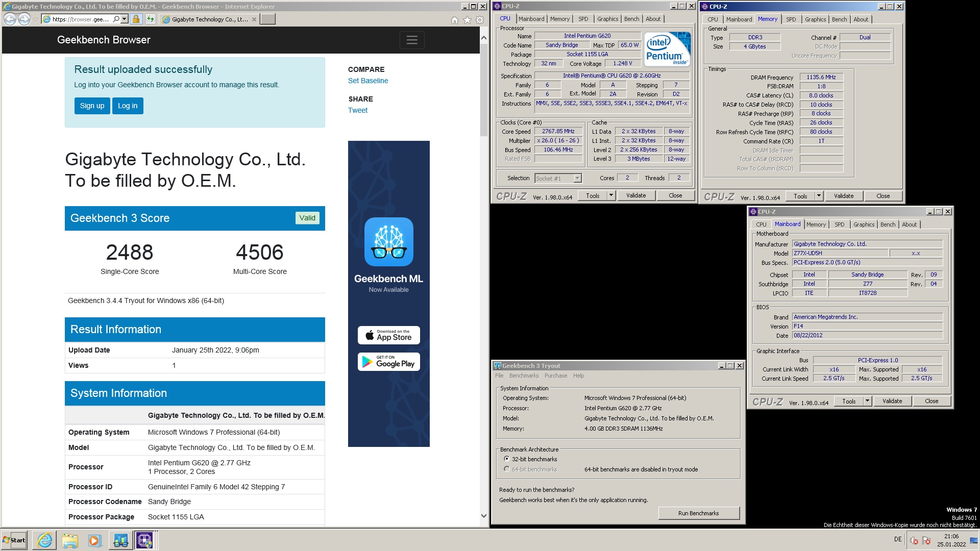Screen dimensions: 980x551
Task: Click the Internet Explorer forward arrow
Action: (24, 19)
